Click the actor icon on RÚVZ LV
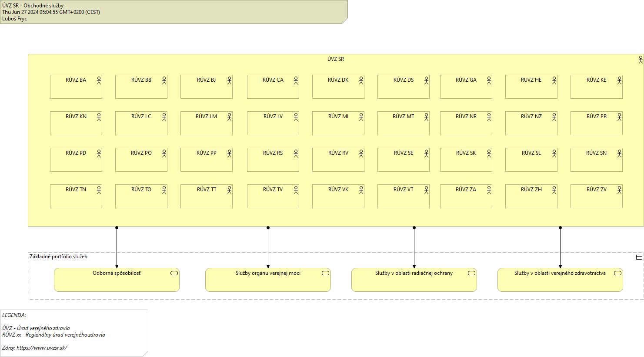Viewport: 644px width, 357px height. 296,117
